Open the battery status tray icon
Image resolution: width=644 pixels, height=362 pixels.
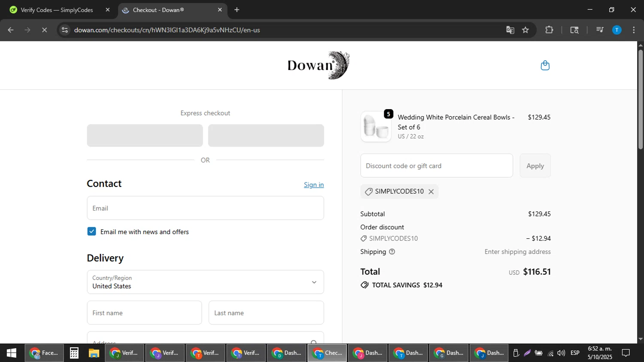(538, 353)
